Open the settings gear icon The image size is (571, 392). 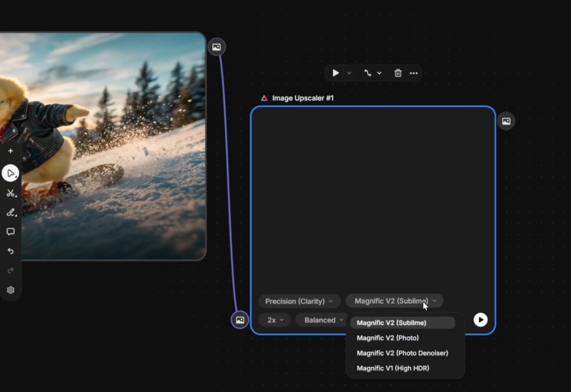pyautogui.click(x=10, y=290)
